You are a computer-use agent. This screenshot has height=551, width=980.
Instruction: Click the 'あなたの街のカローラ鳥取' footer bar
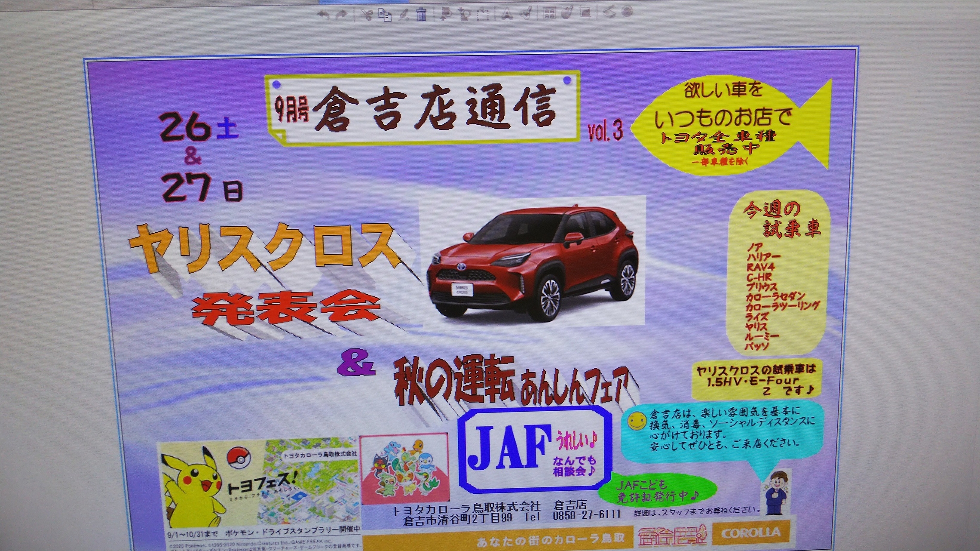[x=499, y=539]
